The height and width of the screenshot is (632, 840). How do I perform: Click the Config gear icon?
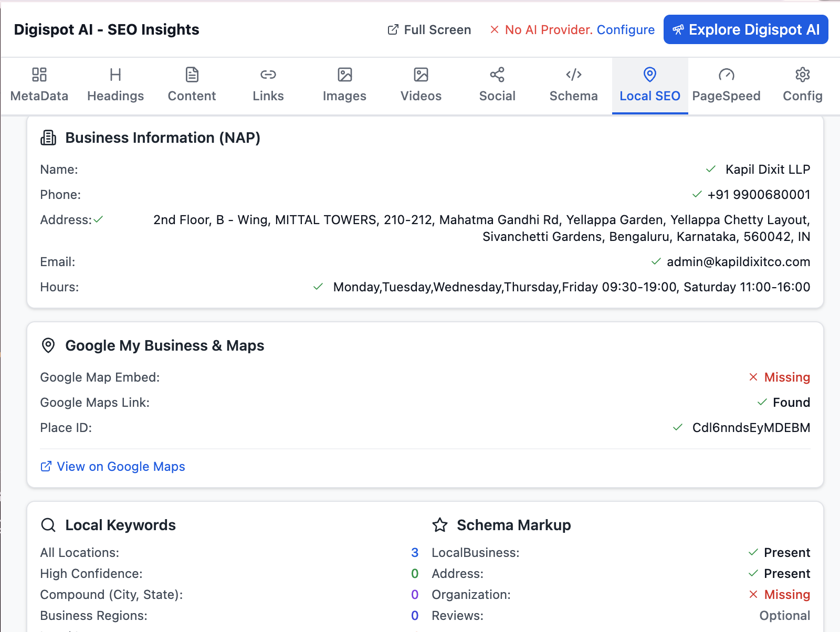(x=802, y=75)
